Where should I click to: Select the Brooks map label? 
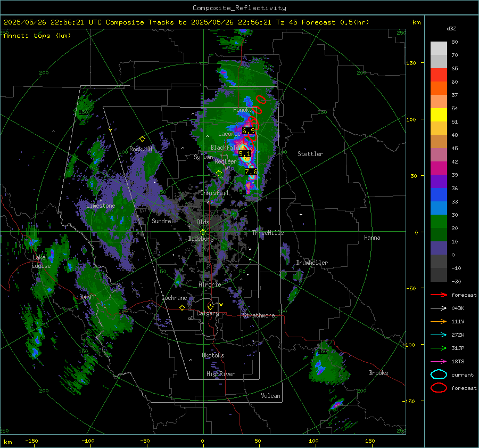click(378, 373)
